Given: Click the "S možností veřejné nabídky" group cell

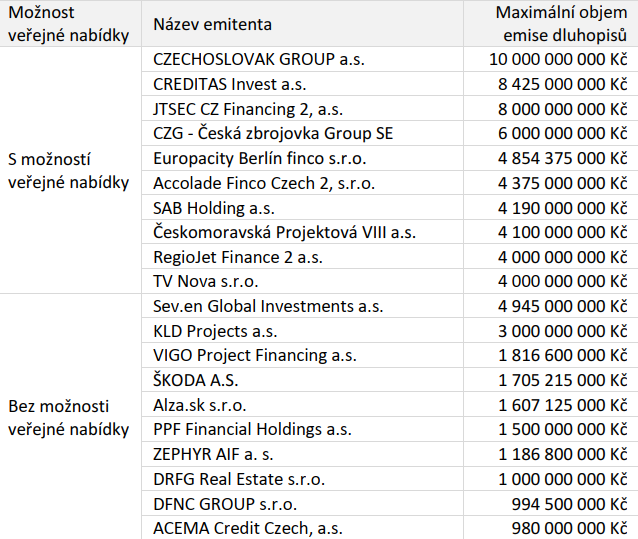Looking at the screenshot, I should pyautogui.click(x=68, y=170).
